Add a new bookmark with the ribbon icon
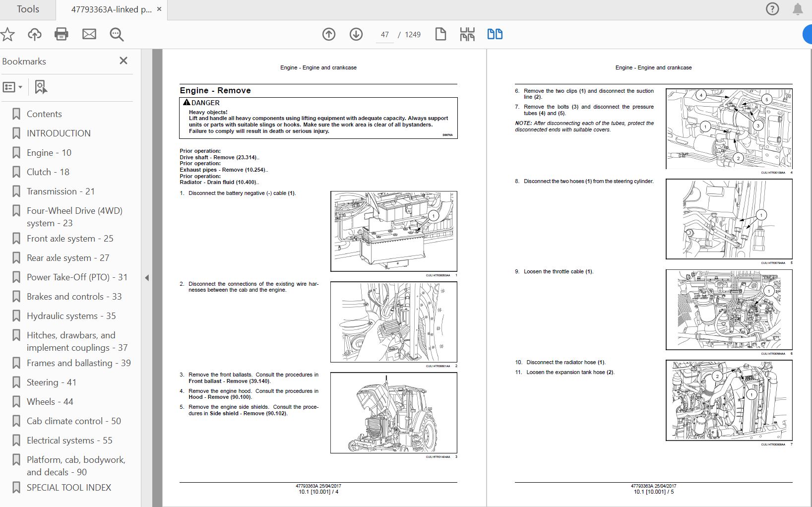812x507 pixels. click(x=41, y=87)
